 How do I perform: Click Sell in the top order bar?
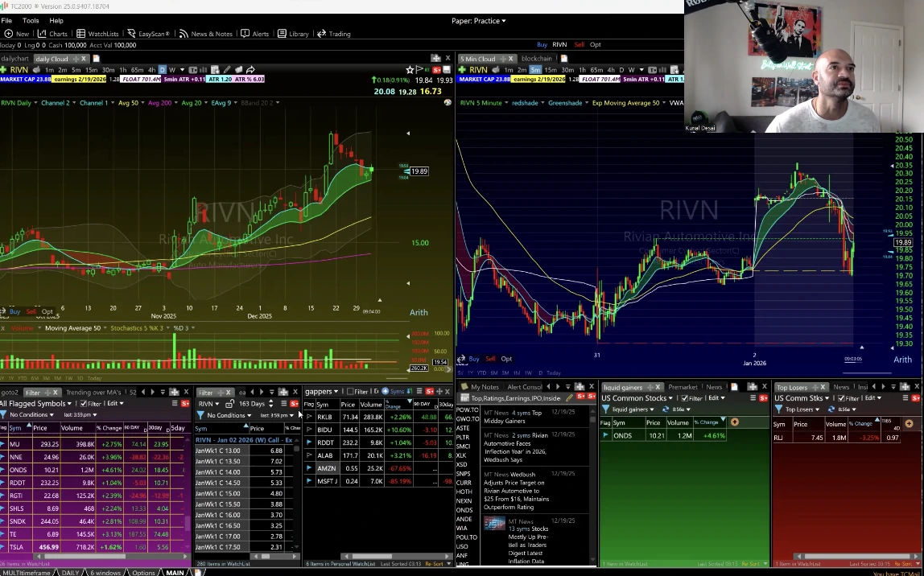[x=580, y=45]
